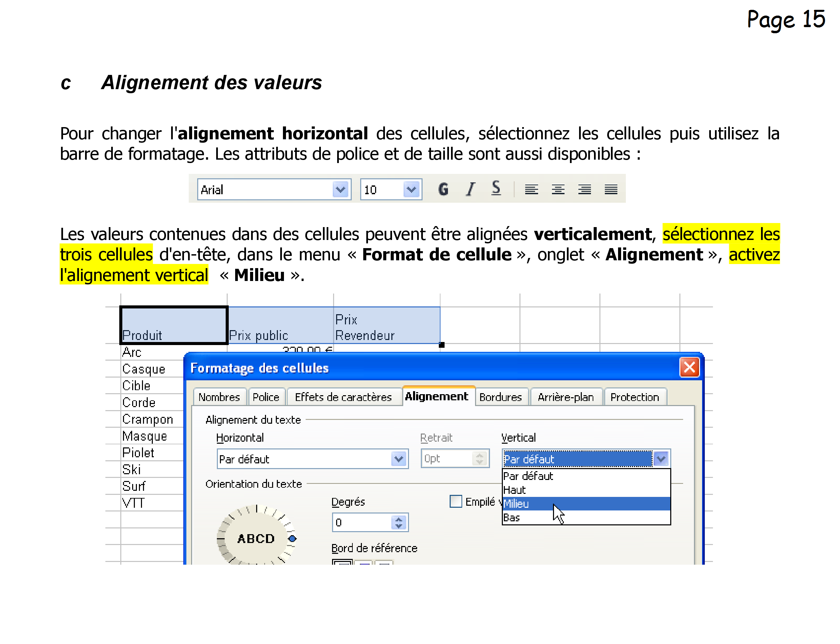
Task: Click the Prix Revendeur header cell
Action: [386, 326]
